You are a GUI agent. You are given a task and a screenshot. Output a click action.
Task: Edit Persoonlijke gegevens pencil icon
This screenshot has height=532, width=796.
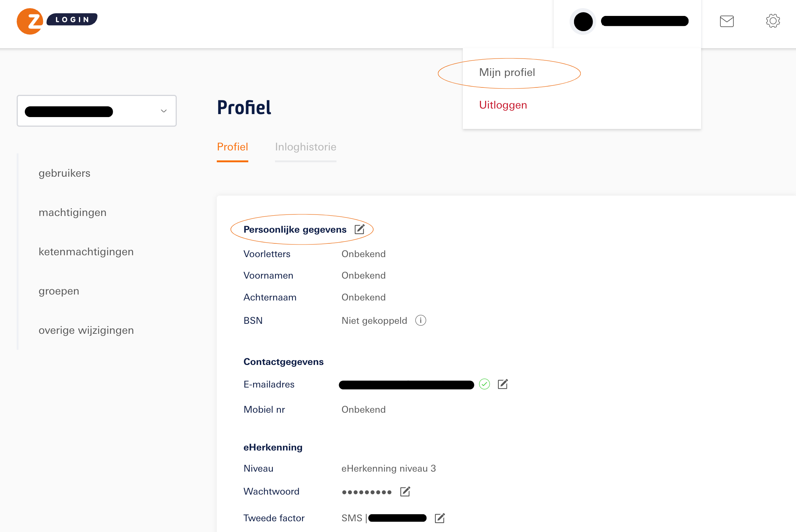coord(359,229)
